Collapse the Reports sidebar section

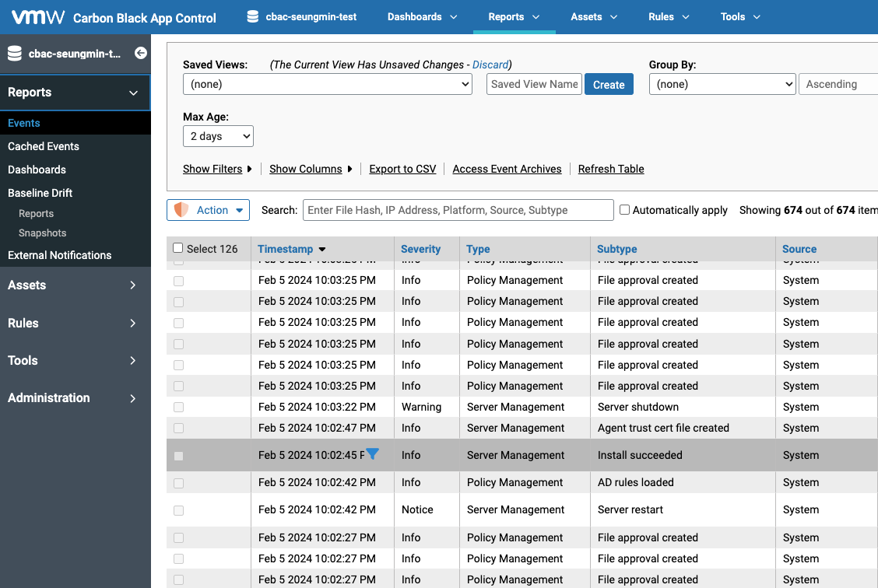pyautogui.click(x=75, y=93)
